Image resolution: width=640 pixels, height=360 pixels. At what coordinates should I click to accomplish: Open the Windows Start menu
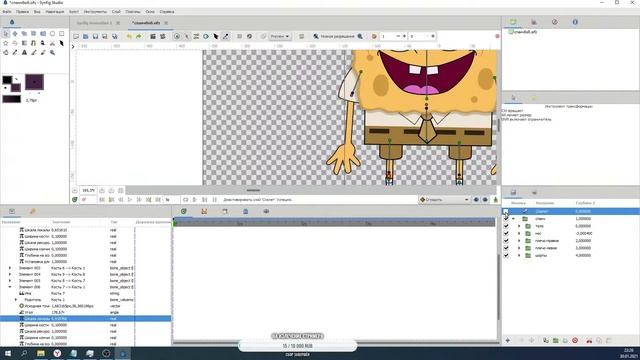(x=8, y=353)
